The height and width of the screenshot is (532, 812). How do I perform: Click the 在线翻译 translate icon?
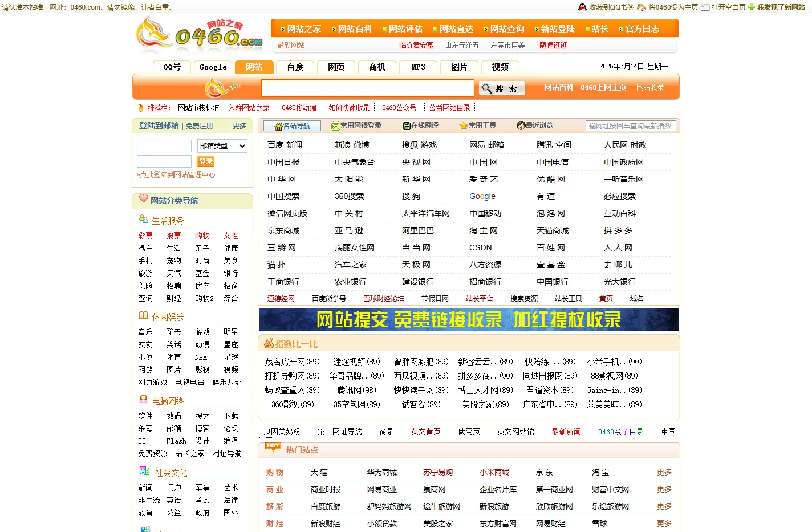click(407, 126)
